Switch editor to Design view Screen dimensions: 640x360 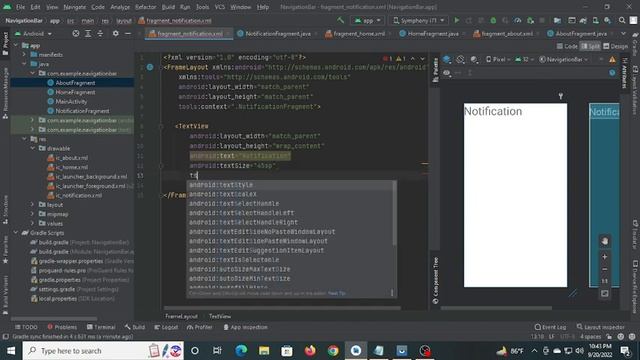tap(616, 46)
